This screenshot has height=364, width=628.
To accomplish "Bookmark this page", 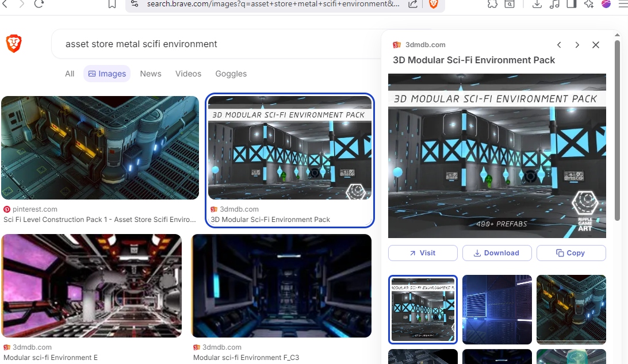I will (x=112, y=4).
